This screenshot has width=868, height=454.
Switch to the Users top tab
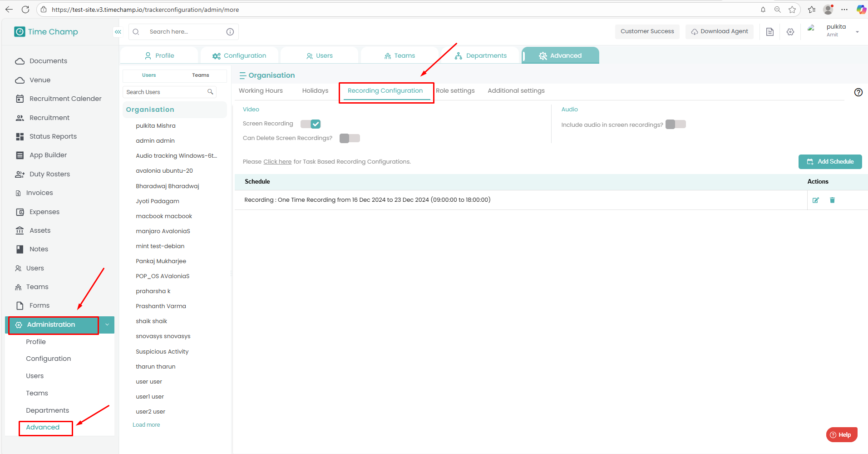click(319, 55)
